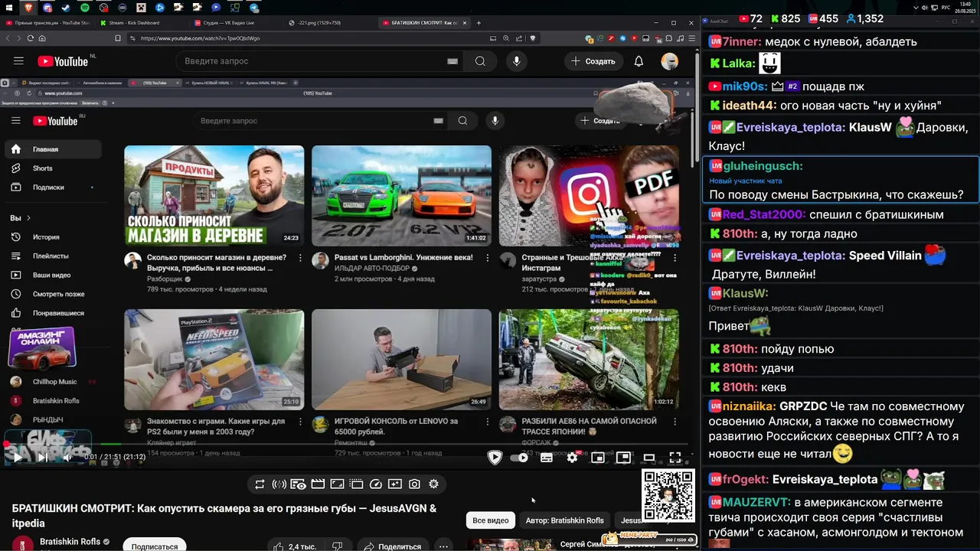The image size is (980, 551).
Task: Open the Windows Start menu
Action: click(8, 8)
